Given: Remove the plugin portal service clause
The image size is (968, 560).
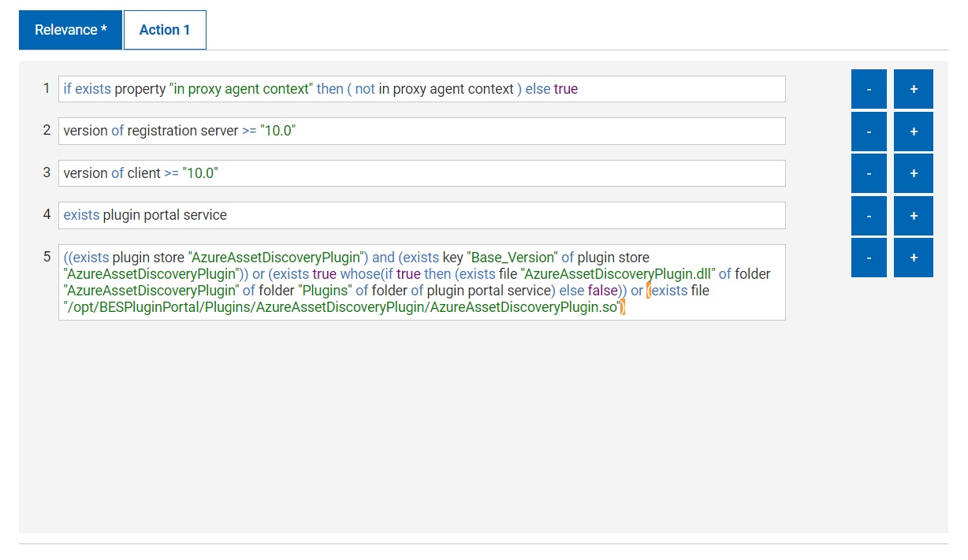Looking at the screenshot, I should pos(869,216).
